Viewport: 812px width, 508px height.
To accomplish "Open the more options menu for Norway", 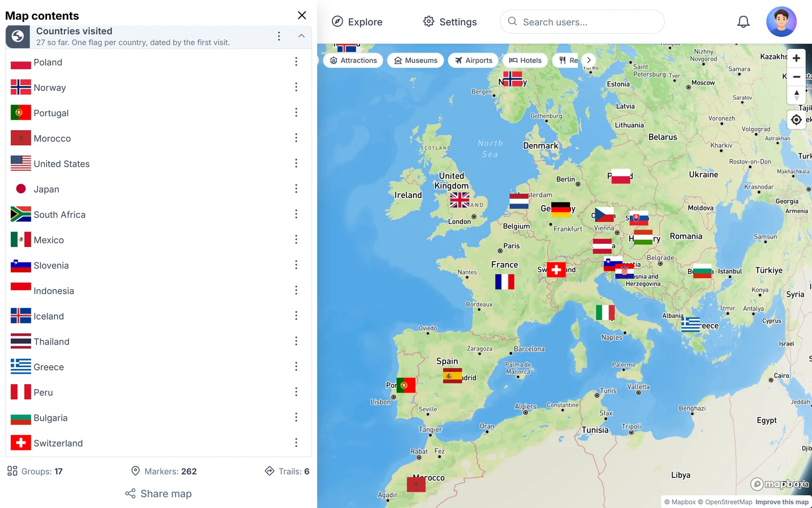I will 296,87.
